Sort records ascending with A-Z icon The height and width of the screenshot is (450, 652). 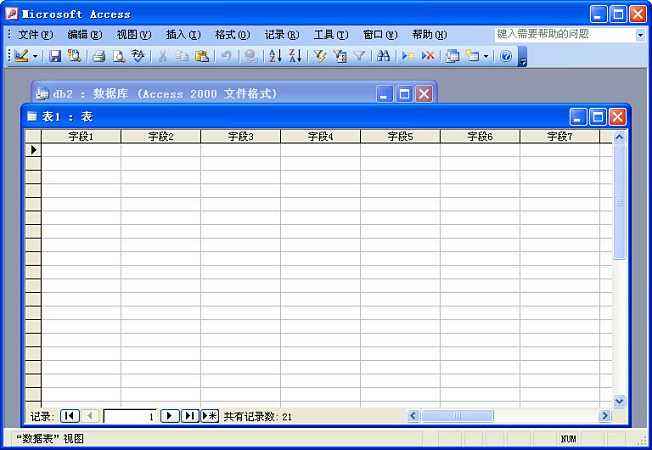275,56
